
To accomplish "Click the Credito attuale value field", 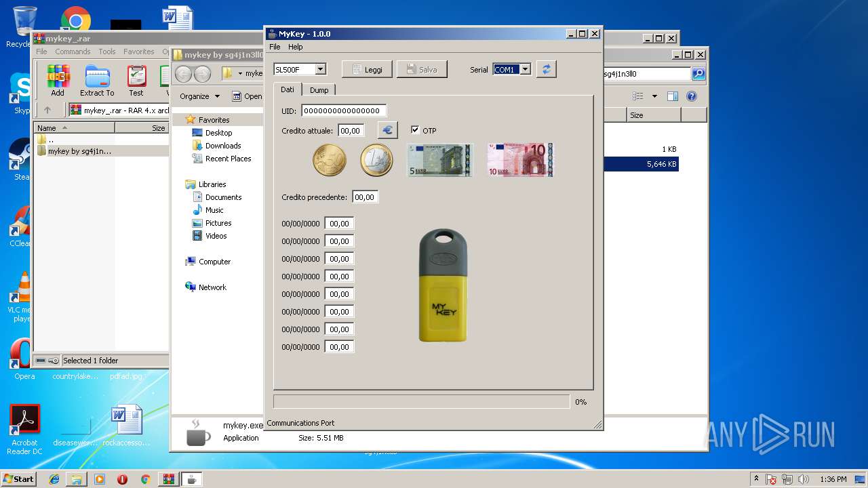I will pyautogui.click(x=351, y=131).
